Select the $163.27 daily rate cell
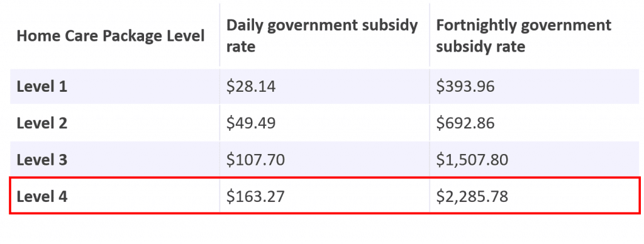 pyautogui.click(x=255, y=196)
